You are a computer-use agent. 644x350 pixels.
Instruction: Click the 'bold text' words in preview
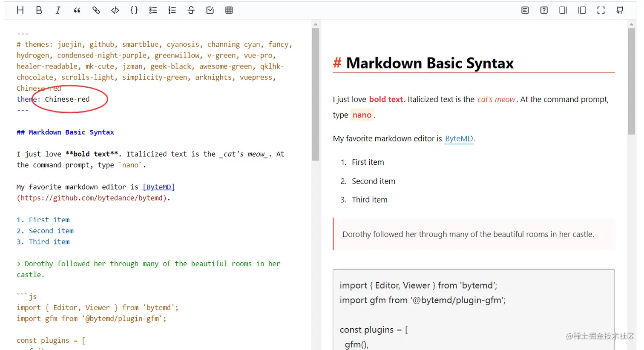click(x=386, y=99)
